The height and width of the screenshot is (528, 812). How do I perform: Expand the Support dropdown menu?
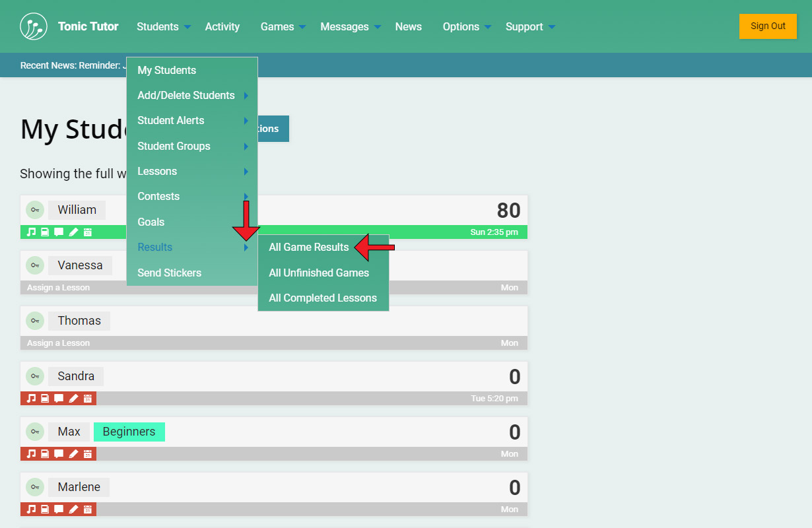[529, 27]
